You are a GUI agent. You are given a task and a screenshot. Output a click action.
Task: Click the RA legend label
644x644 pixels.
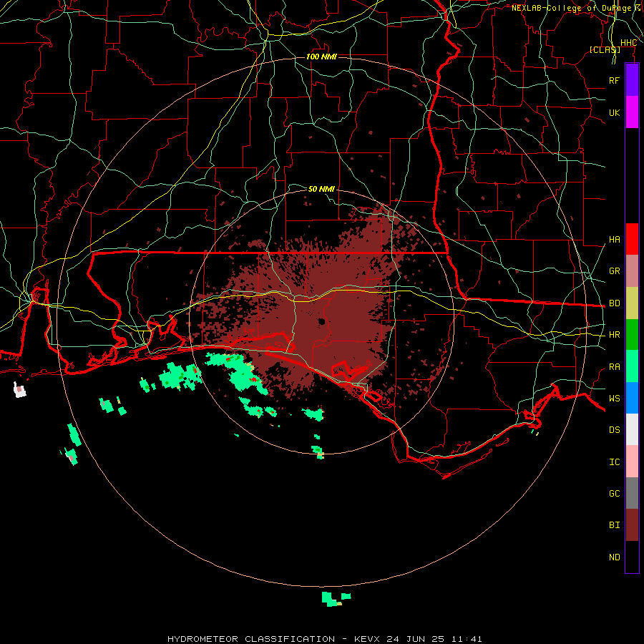[x=614, y=367]
